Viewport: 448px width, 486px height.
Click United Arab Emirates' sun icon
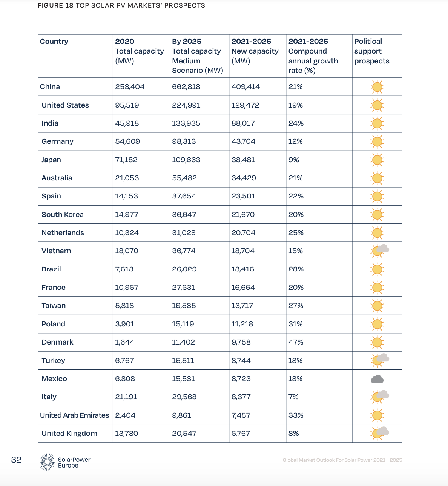[377, 415]
